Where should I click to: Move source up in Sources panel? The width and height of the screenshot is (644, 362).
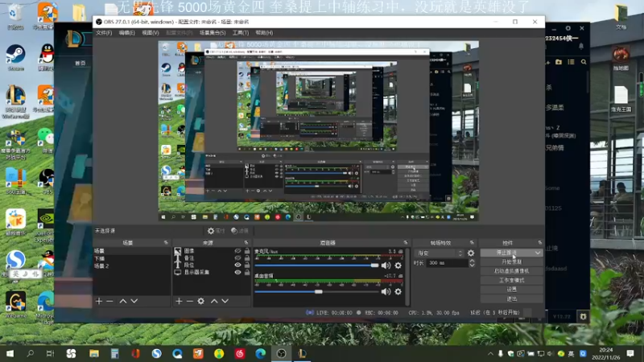[214, 301]
